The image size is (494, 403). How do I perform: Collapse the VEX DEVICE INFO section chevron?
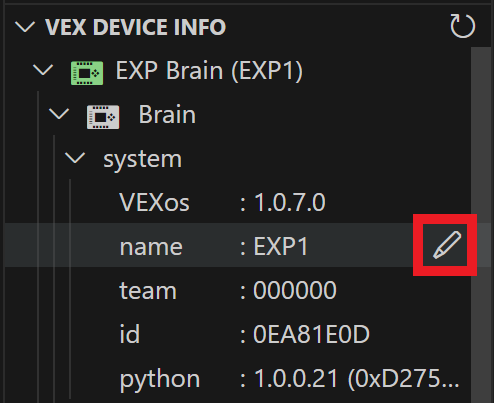25,27
